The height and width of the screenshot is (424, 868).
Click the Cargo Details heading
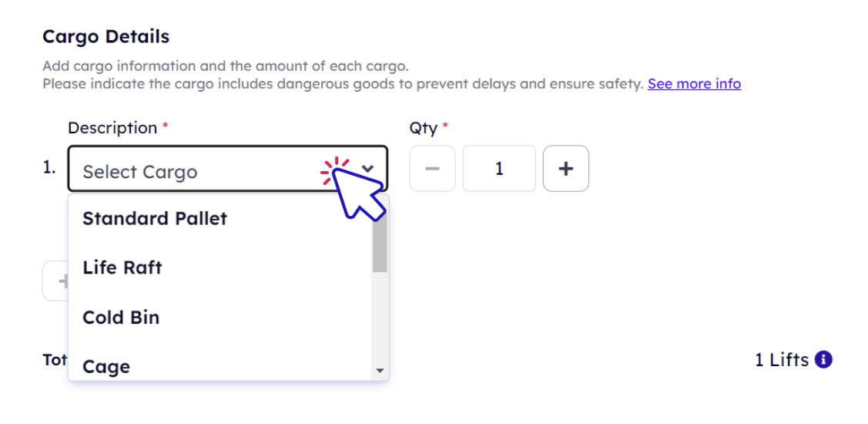tap(106, 36)
